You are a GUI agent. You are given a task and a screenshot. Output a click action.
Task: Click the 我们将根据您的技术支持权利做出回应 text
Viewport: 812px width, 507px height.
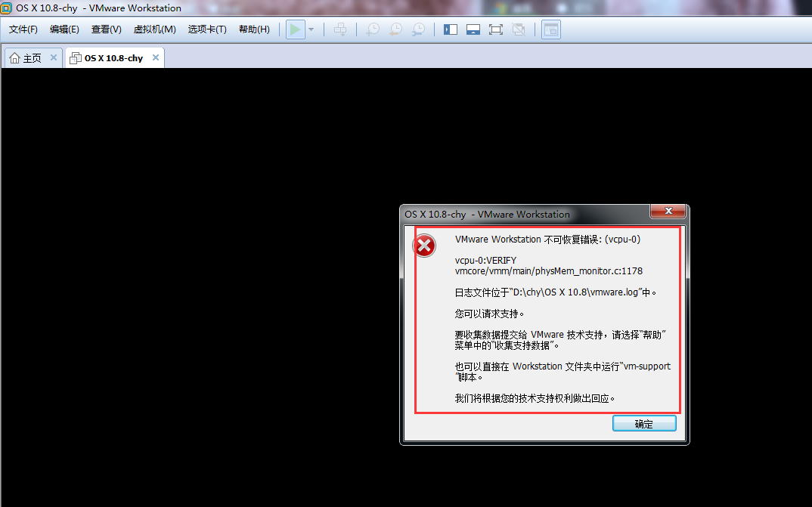[x=535, y=398]
